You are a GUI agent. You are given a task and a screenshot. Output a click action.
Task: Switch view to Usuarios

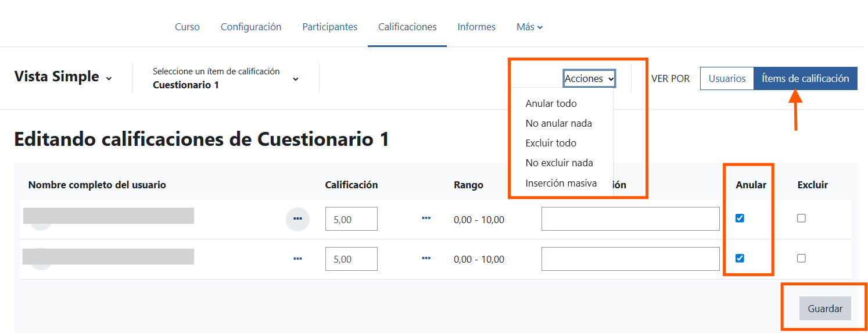coord(727,78)
